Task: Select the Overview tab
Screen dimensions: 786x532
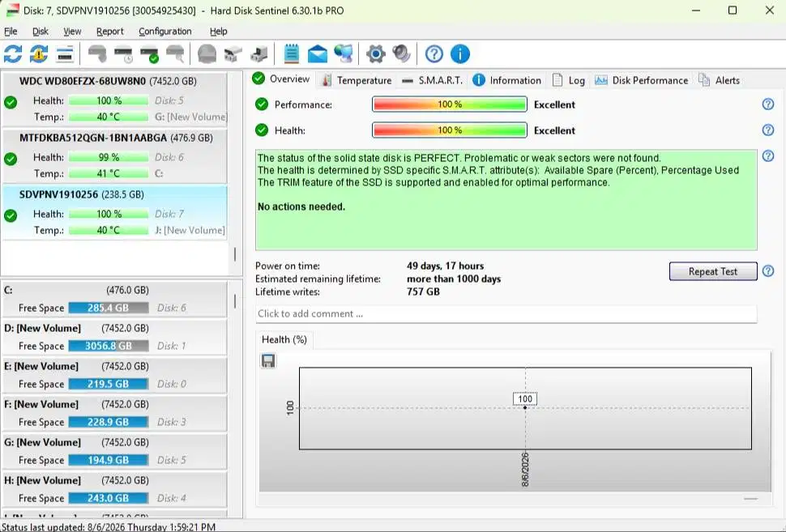Action: pos(281,79)
